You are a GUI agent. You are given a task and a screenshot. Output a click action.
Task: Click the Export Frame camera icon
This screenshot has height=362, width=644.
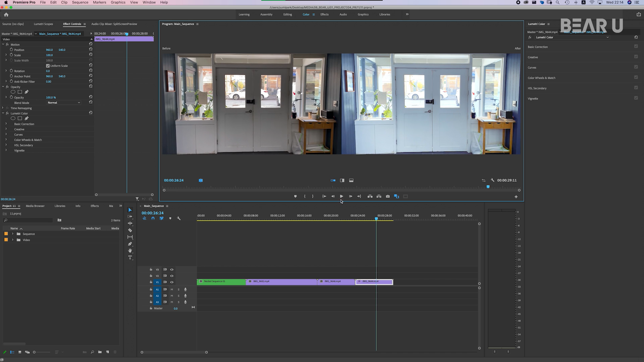click(x=388, y=196)
